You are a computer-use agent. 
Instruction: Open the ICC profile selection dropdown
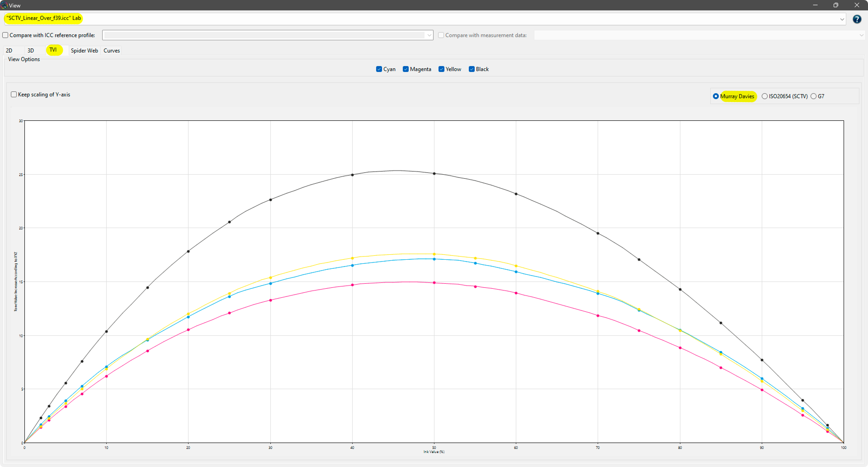pyautogui.click(x=842, y=19)
